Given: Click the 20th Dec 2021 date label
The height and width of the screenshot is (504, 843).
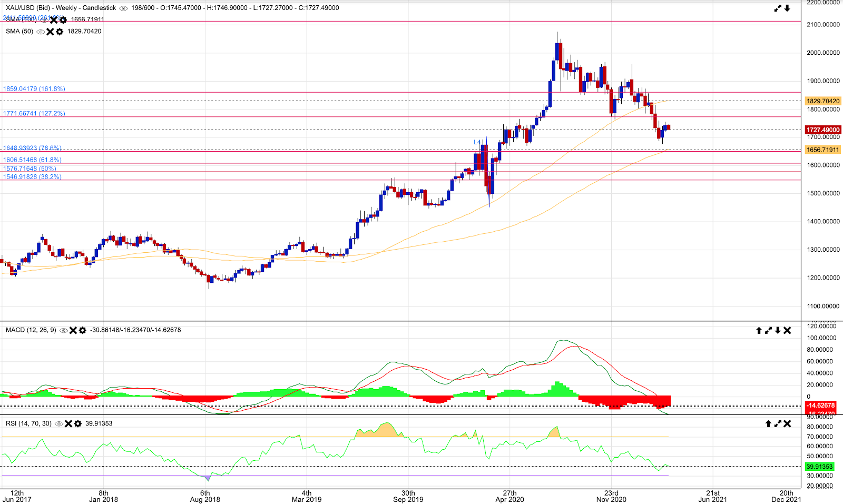Looking at the screenshot, I should (x=786, y=496).
